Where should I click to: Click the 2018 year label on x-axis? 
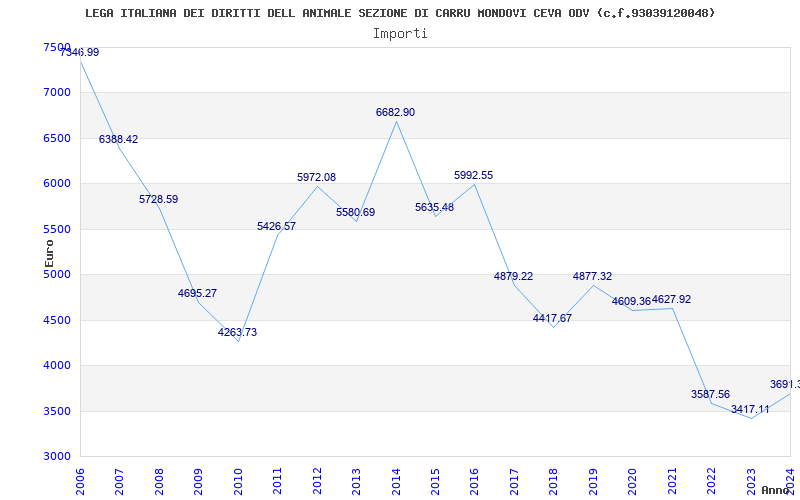pos(553,483)
